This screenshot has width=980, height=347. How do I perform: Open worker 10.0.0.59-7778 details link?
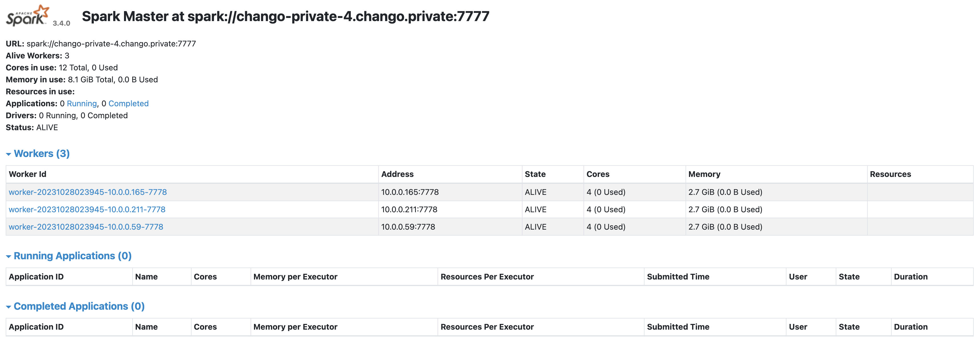(86, 227)
